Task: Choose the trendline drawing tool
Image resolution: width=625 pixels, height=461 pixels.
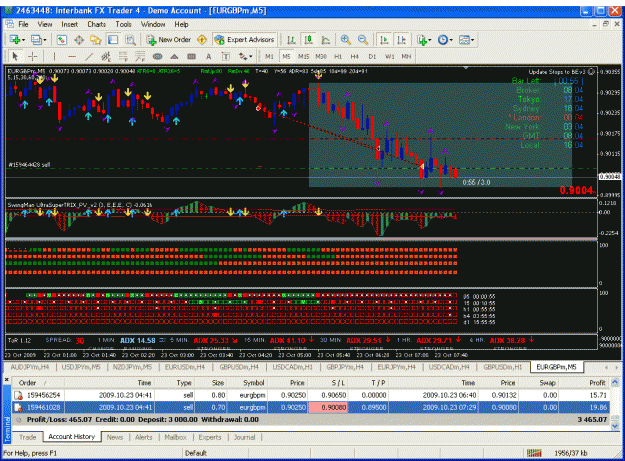Action: [89, 56]
